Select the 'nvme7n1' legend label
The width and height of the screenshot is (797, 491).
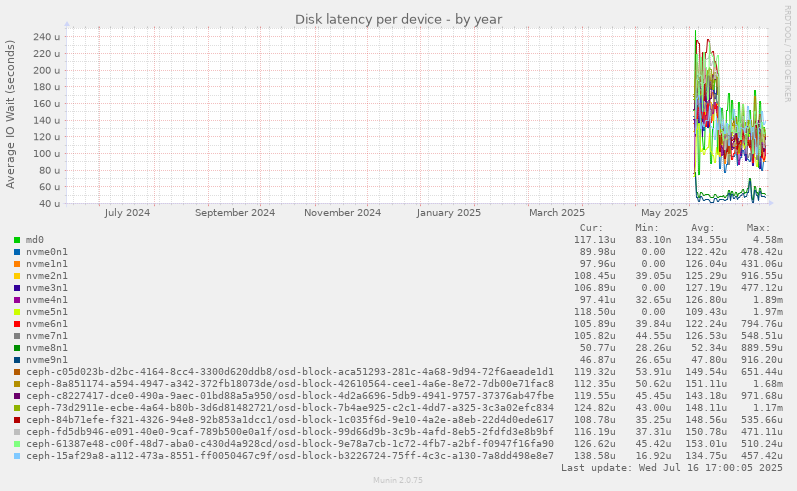[47, 336]
